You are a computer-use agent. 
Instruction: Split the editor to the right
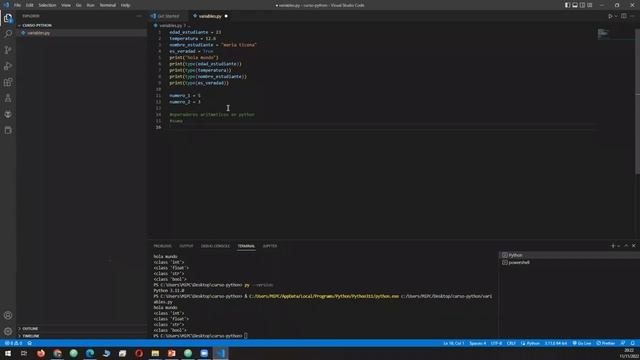[x=624, y=16]
